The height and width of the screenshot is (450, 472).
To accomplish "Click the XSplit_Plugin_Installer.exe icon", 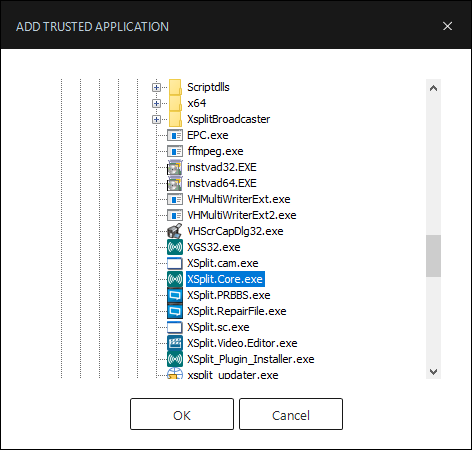I will [175, 359].
